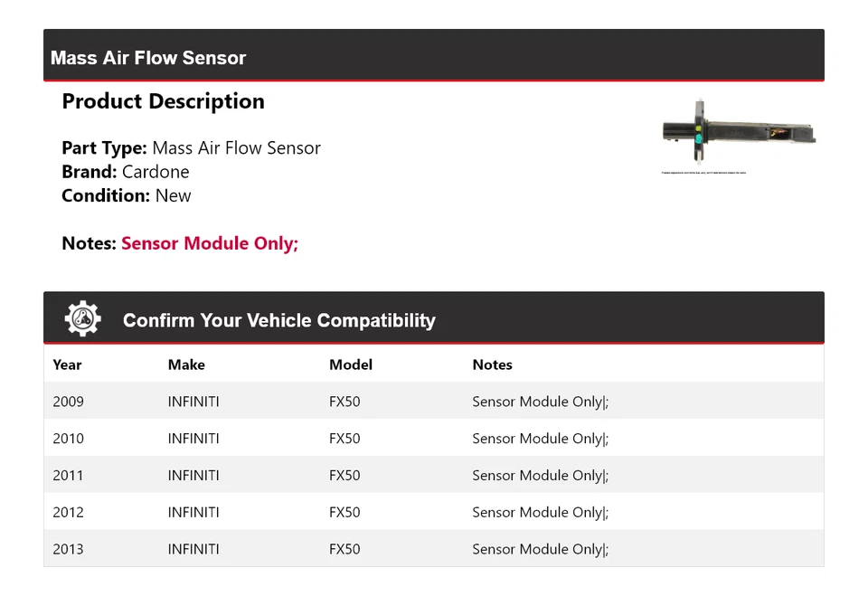Click the 2011 year row cell
Image resolution: width=868 pixels, height=596 pixels.
[x=68, y=476]
